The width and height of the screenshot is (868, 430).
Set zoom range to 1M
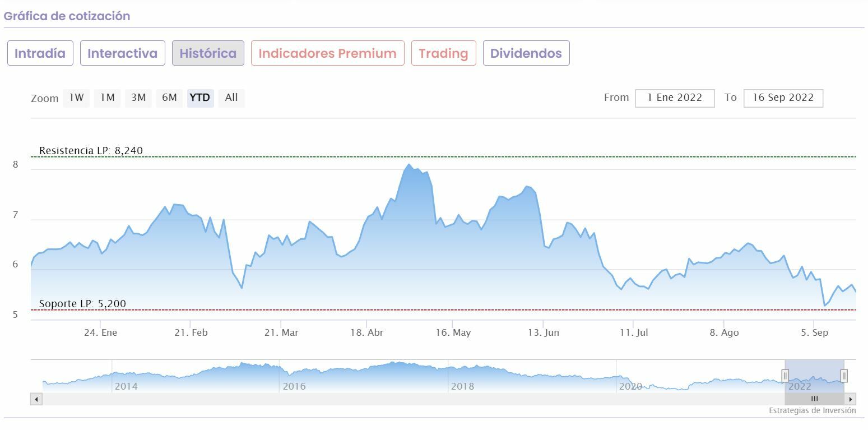coord(107,98)
